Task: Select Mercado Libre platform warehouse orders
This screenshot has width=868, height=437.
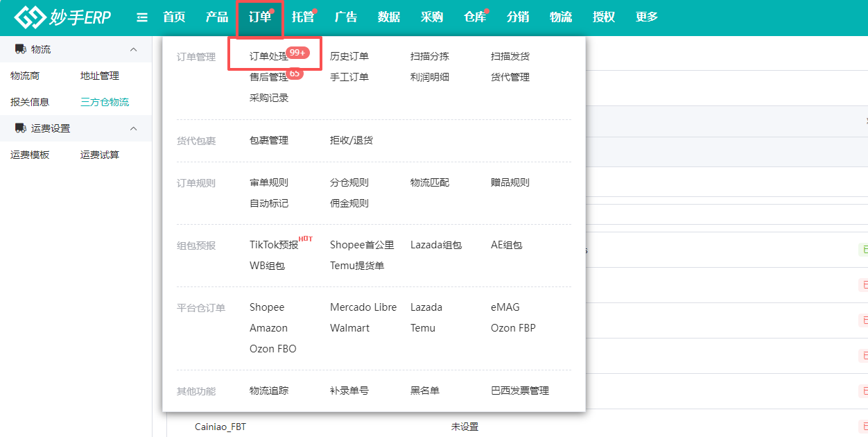Action: [x=363, y=307]
